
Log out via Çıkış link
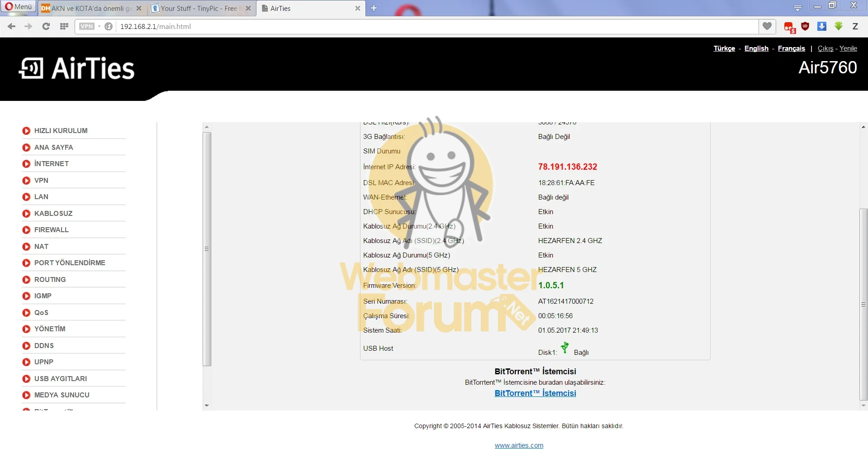point(825,48)
